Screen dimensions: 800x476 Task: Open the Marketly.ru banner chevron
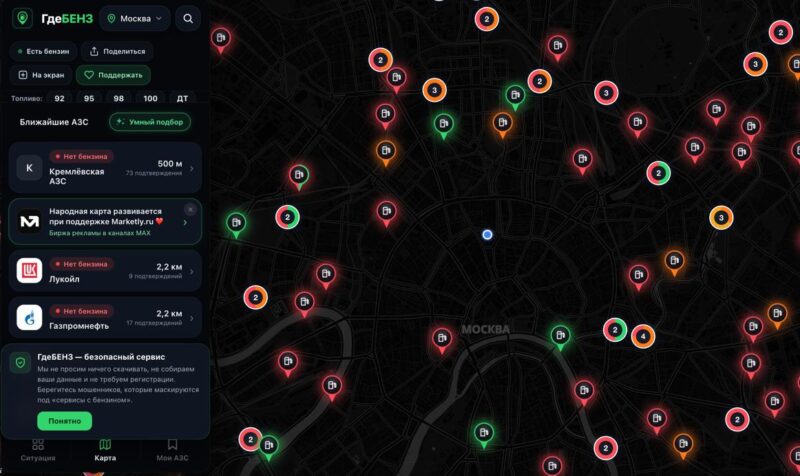coord(185,222)
